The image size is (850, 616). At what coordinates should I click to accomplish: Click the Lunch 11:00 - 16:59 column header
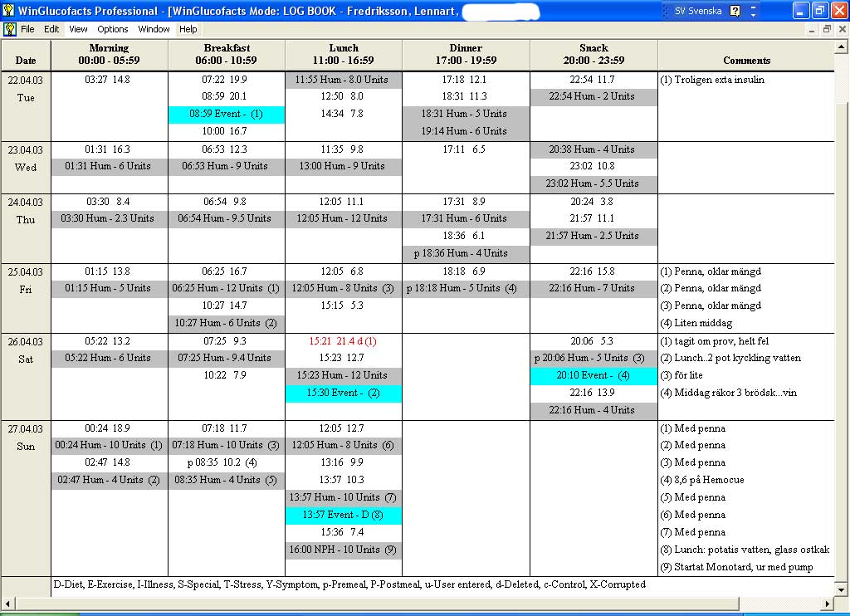[344, 56]
